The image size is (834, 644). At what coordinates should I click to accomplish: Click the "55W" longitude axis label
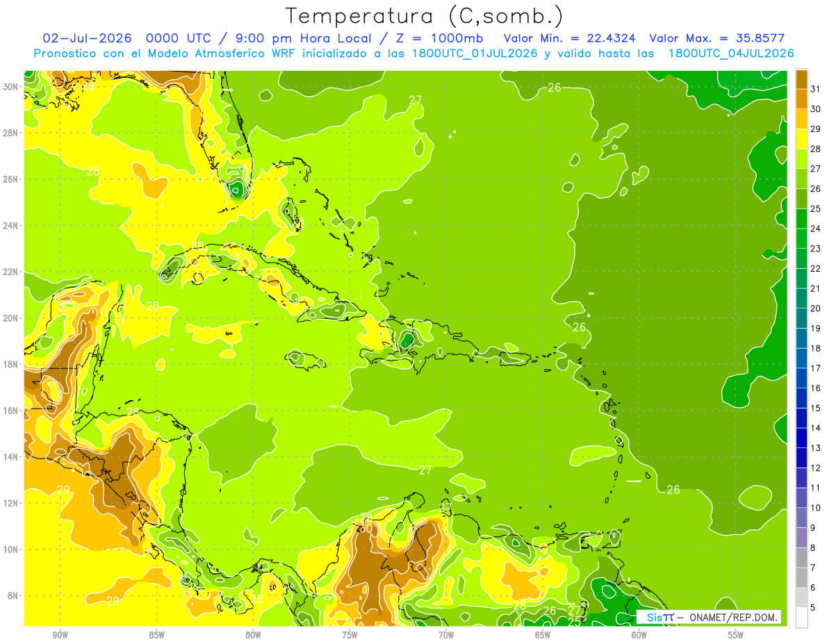click(736, 635)
